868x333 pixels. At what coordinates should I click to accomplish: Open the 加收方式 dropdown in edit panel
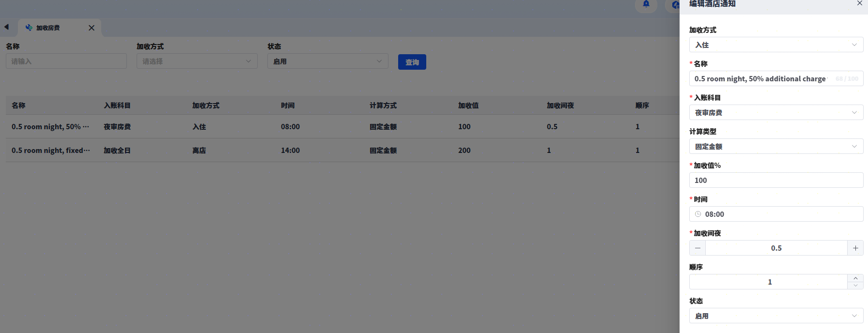click(x=776, y=45)
